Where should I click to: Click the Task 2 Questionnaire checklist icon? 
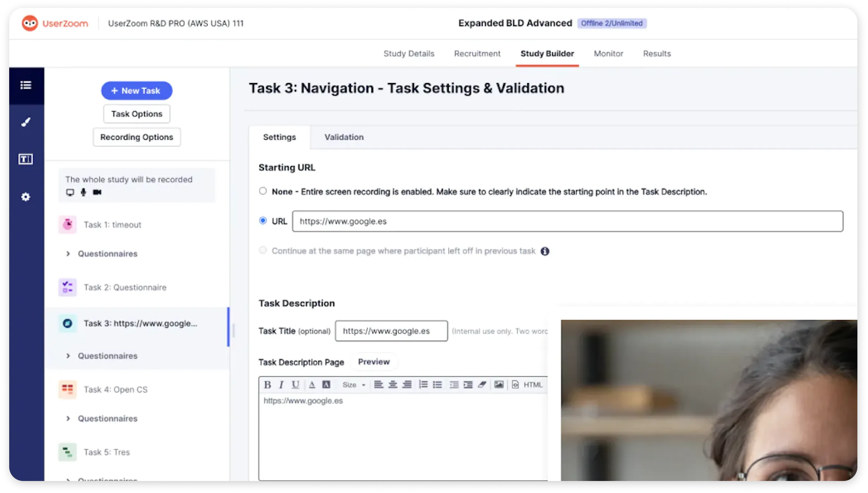pos(68,287)
